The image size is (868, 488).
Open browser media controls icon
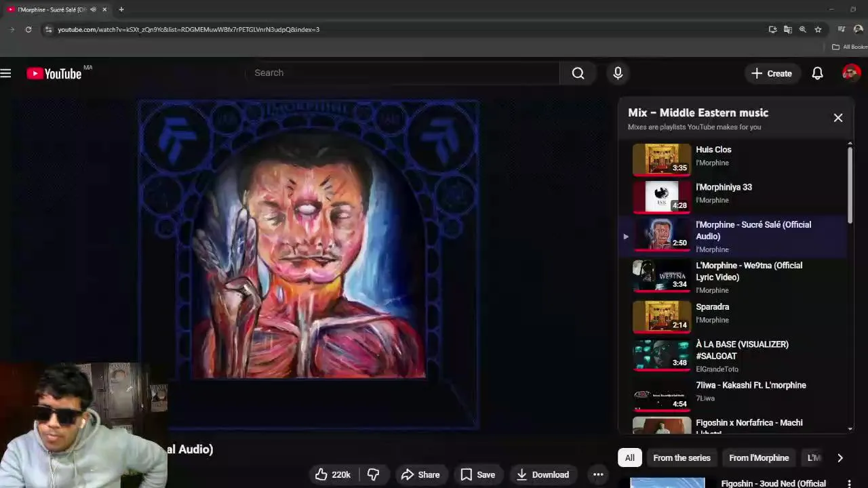coord(842,30)
